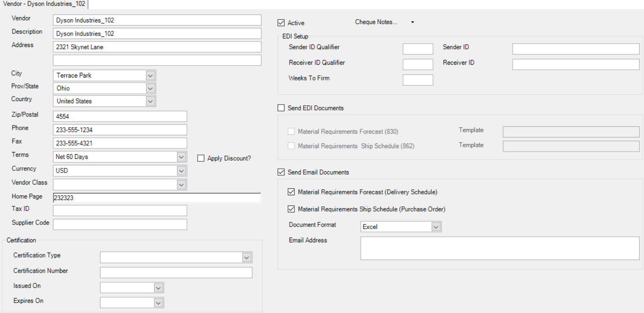Uncheck Material Requirements Ship Schedule (Purchase Order)
The width and height of the screenshot is (644, 313).
click(291, 209)
